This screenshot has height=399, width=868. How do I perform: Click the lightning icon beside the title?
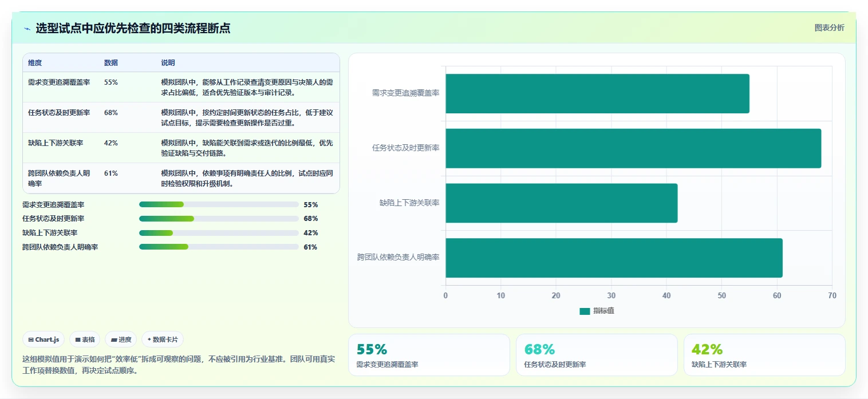[x=27, y=29]
